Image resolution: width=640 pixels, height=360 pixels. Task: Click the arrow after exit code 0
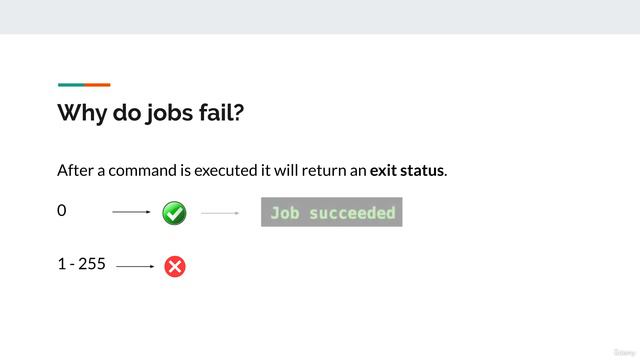(131, 212)
